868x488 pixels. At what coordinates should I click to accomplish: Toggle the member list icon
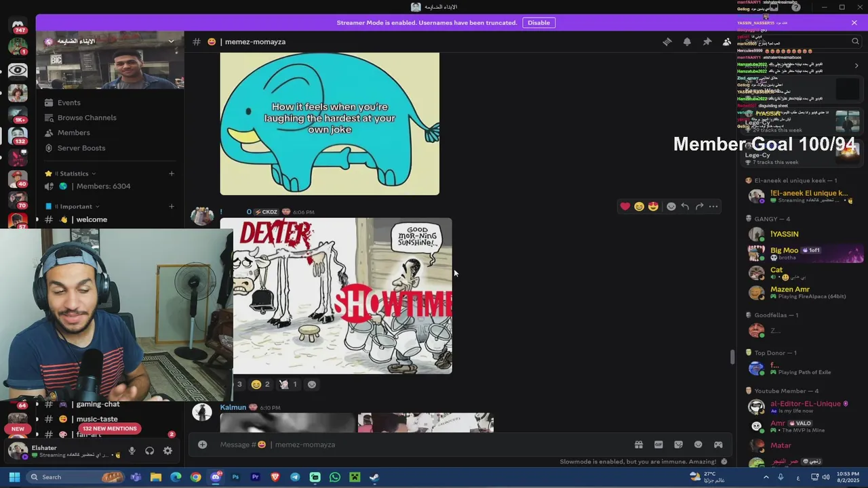[x=727, y=41]
